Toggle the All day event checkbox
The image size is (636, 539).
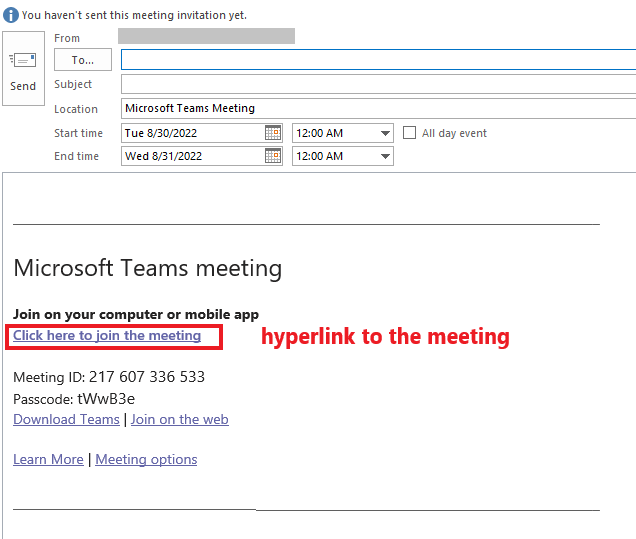[409, 133]
